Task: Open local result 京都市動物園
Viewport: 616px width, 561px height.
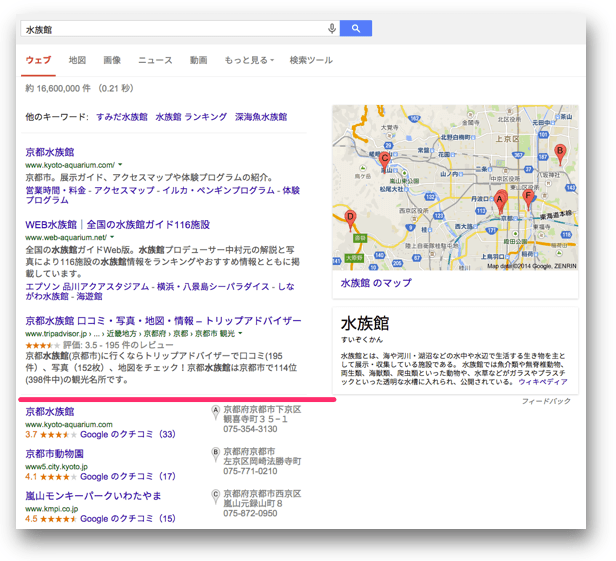Action: pos(55,454)
